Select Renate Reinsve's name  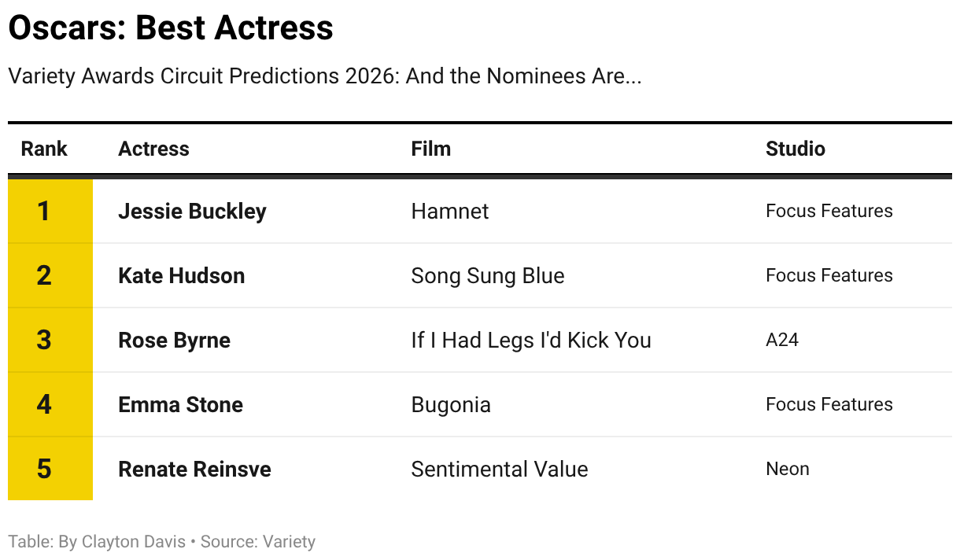coord(194,469)
